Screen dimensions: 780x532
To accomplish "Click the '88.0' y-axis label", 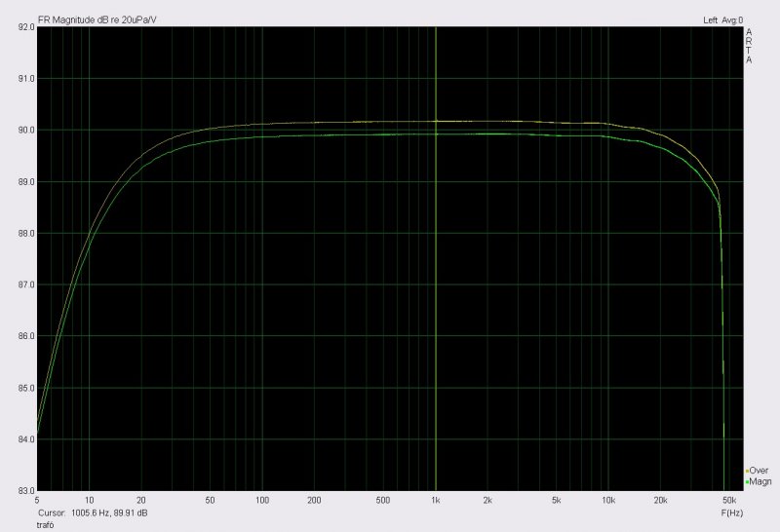I will [x=27, y=233].
